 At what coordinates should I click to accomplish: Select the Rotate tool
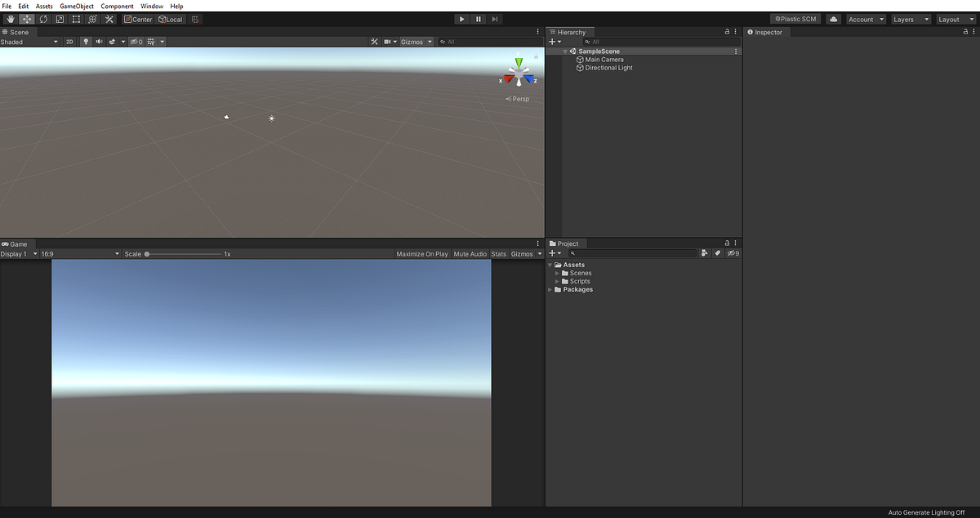pyautogui.click(x=43, y=19)
